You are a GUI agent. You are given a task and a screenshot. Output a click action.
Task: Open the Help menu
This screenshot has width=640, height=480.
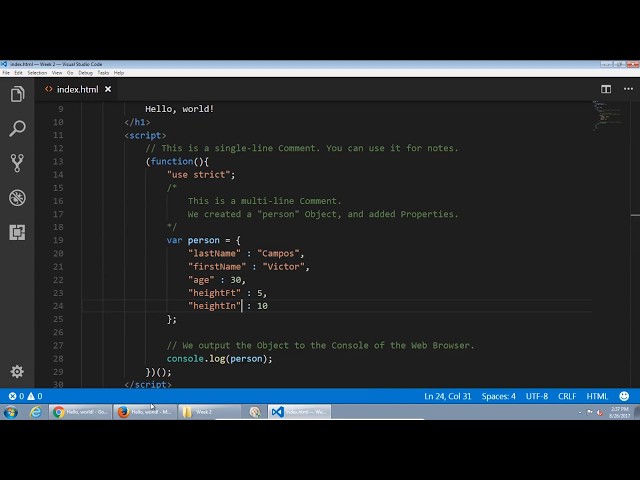(x=119, y=73)
